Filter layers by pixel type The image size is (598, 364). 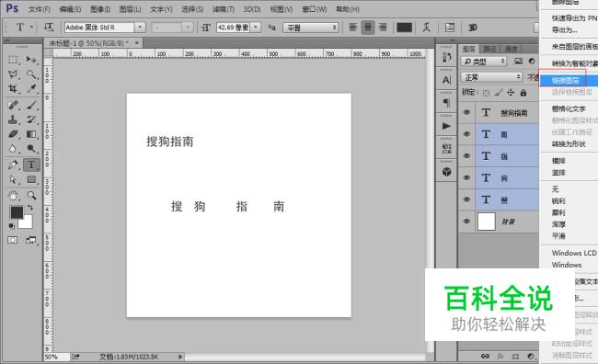point(519,61)
